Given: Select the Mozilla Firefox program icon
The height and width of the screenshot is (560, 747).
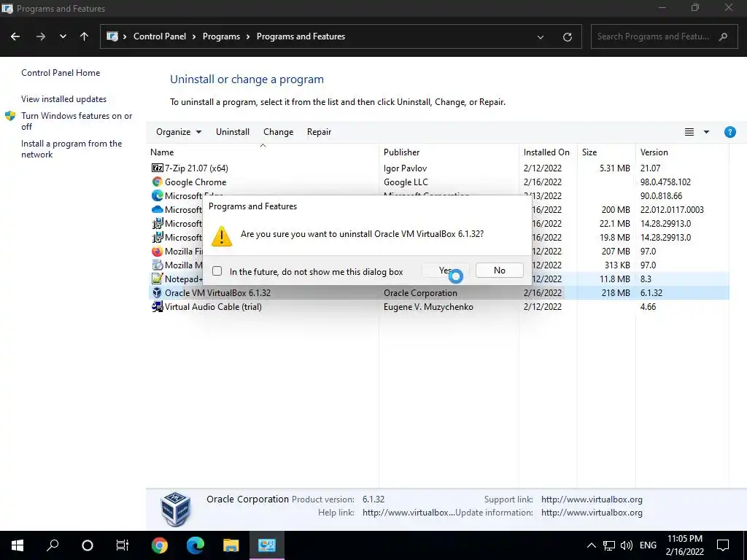Looking at the screenshot, I should pyautogui.click(x=158, y=251).
